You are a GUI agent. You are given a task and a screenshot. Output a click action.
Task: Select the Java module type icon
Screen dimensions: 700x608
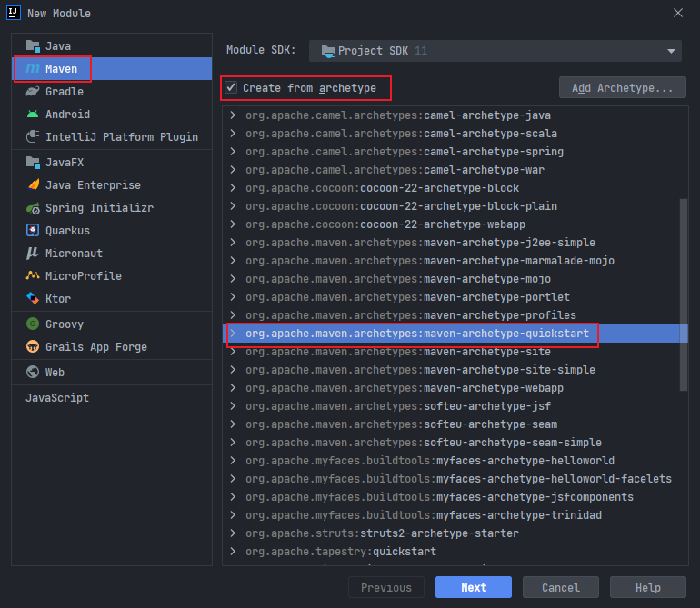33,46
